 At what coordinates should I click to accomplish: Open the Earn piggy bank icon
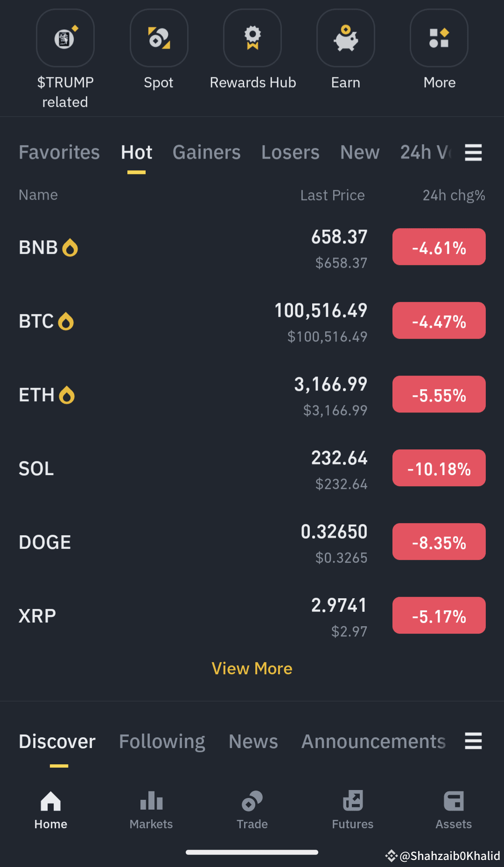tap(346, 38)
